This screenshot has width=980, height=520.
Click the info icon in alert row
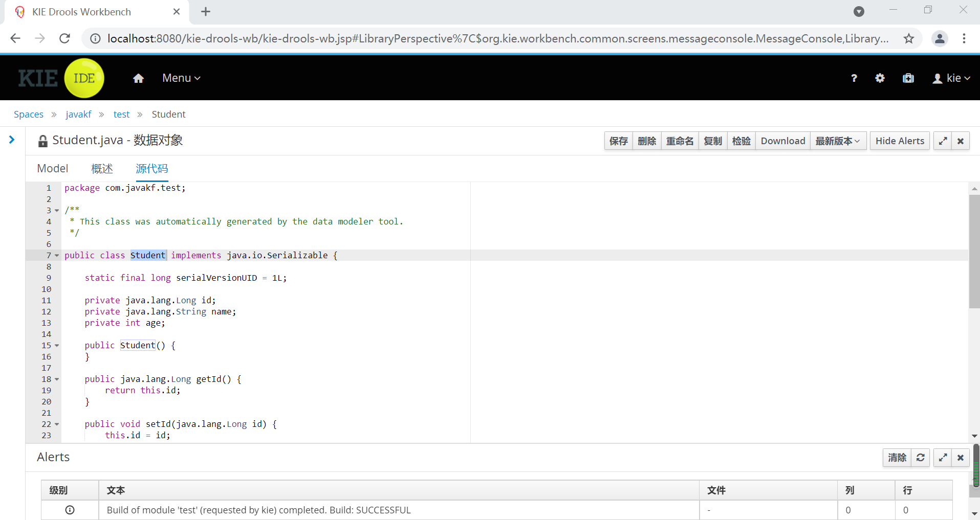coord(70,510)
